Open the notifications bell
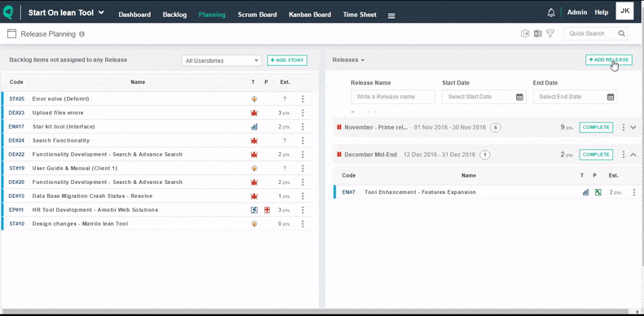This screenshot has width=644, height=316. (x=551, y=13)
